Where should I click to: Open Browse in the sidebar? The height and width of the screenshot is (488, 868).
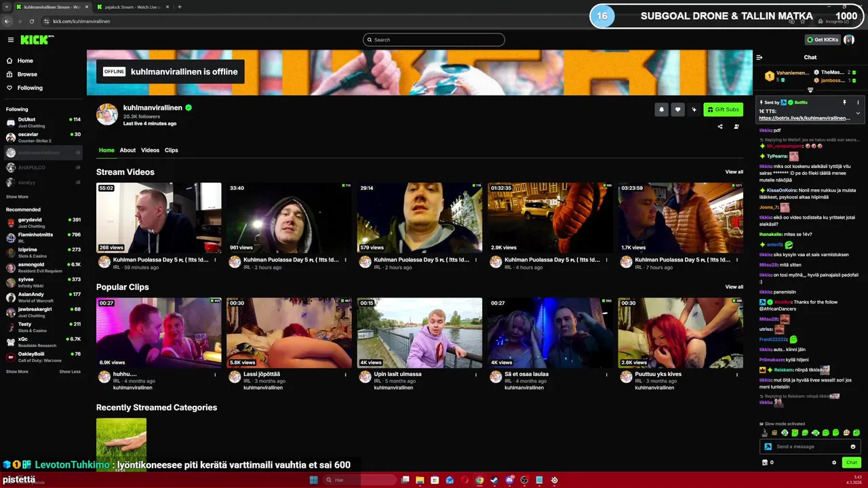[x=27, y=74]
